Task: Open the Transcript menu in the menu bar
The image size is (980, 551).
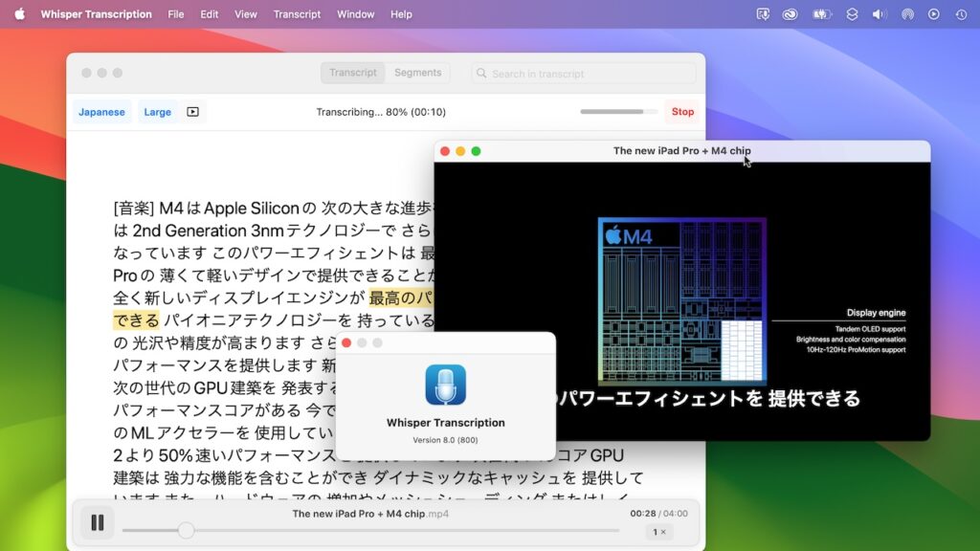Action: pos(297,14)
